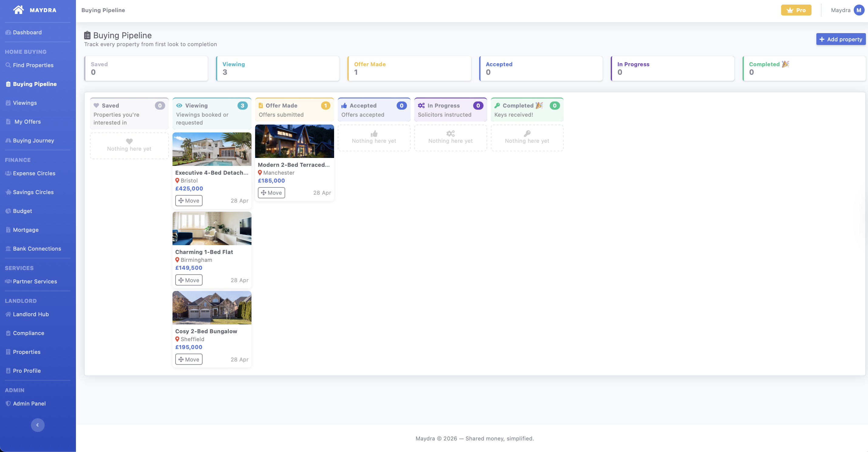The image size is (868, 452).
Task: Click the Accepted summary stat card
Action: point(541,68)
